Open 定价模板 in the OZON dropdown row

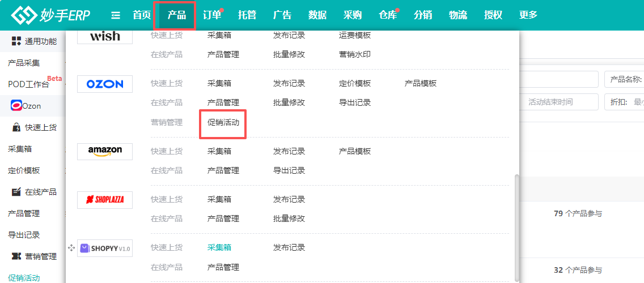click(x=355, y=83)
